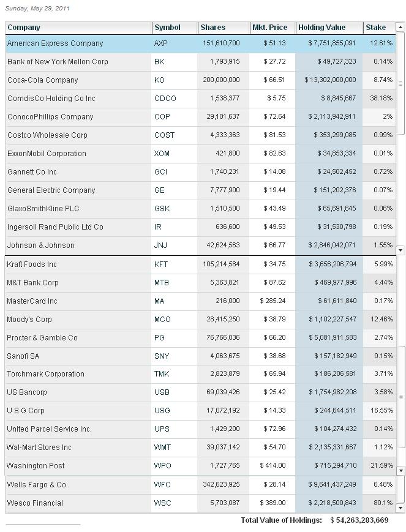Grab the upper scrollbar thumb grip
The image size is (406, 532).
[x=400, y=83]
